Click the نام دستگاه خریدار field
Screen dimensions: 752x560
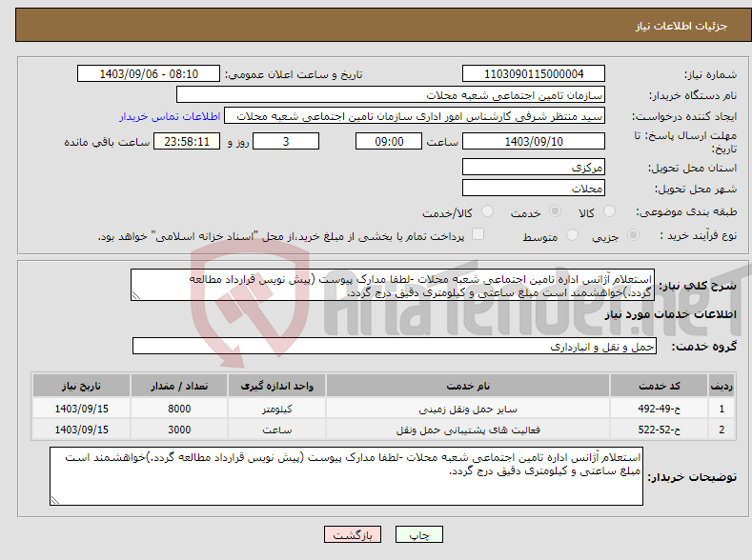tap(391, 95)
